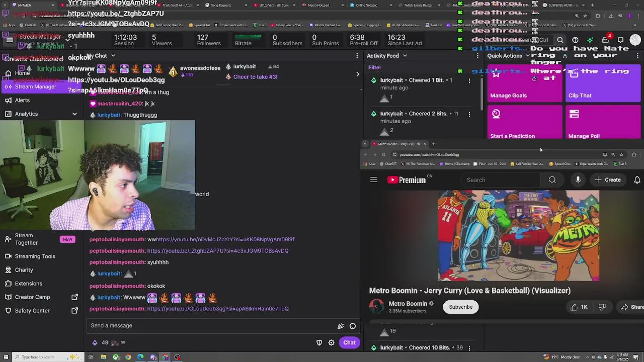The height and width of the screenshot is (362, 644).
Task: Click the Filter link in Activity Feed
Action: point(374,67)
